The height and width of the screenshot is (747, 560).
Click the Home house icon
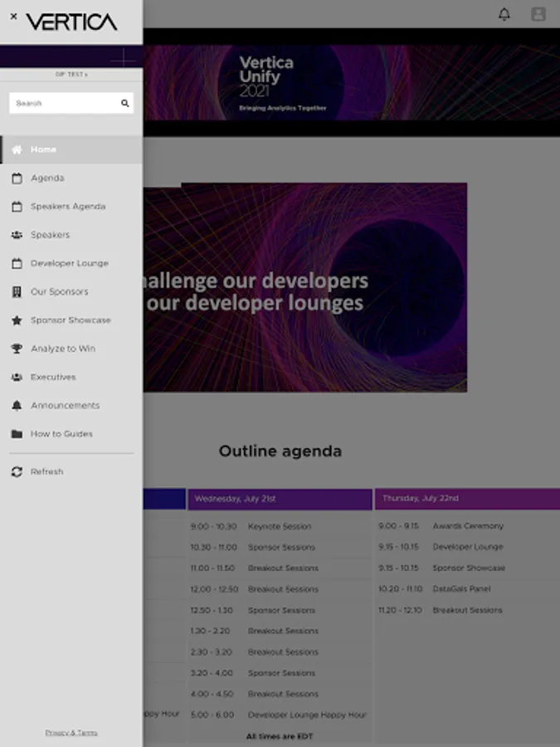(17, 149)
